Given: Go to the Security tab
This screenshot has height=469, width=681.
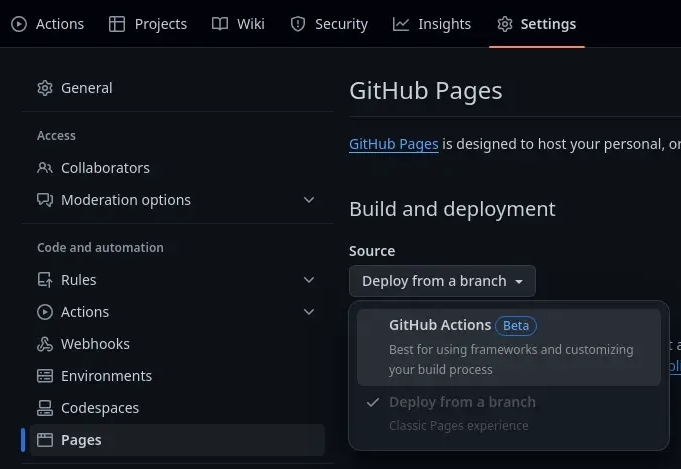Looking at the screenshot, I should point(329,24).
